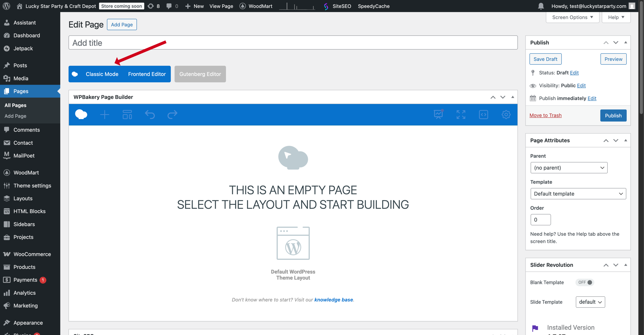644x335 pixels.
Task: Open custom code icon in WPBakery toolbar
Action: (x=483, y=115)
